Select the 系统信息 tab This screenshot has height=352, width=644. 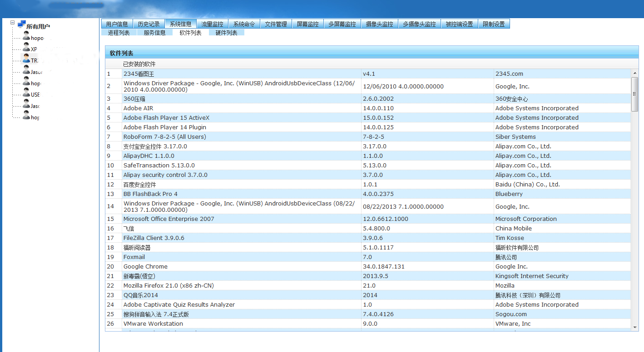pos(180,24)
